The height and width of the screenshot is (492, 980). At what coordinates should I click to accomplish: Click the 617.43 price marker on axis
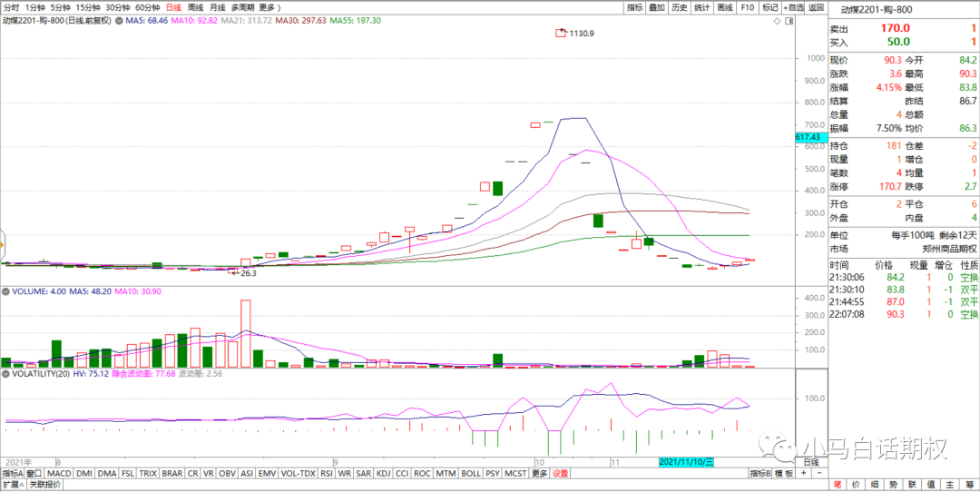click(808, 137)
